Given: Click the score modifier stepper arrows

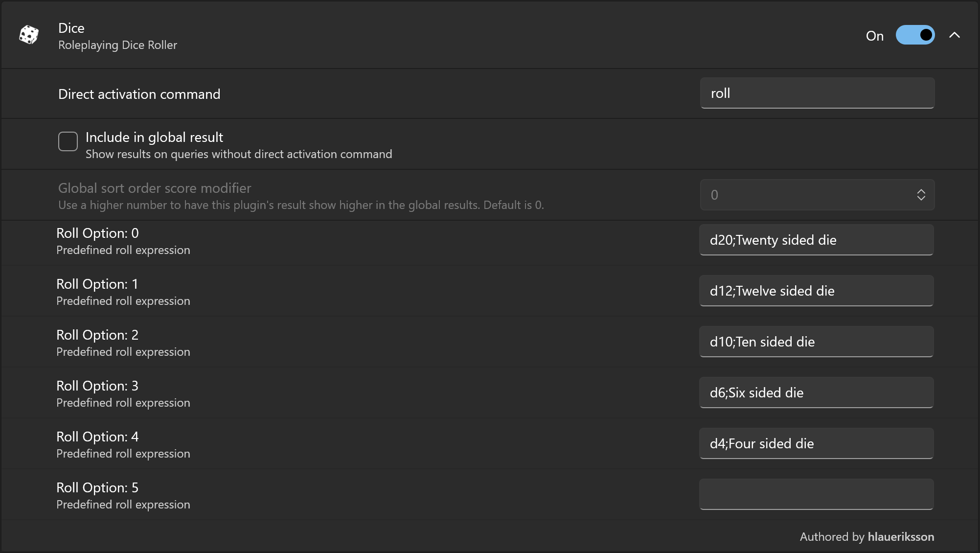Looking at the screenshot, I should click(921, 195).
